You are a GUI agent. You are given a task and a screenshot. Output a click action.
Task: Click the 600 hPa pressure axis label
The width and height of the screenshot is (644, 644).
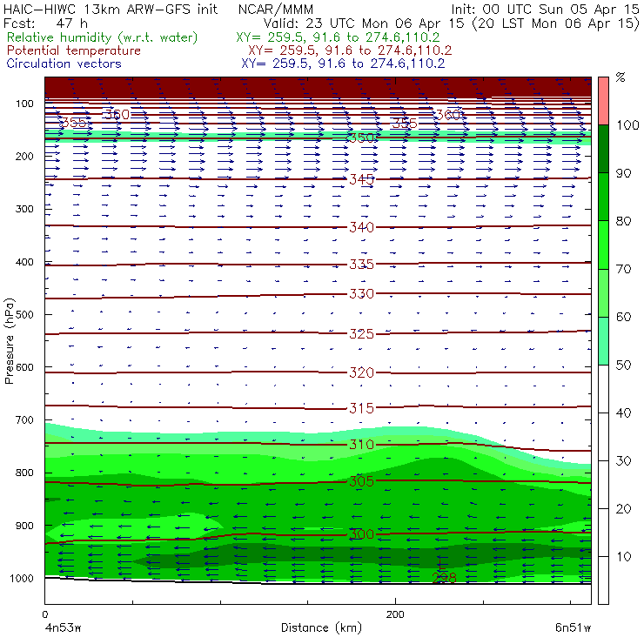click(24, 367)
